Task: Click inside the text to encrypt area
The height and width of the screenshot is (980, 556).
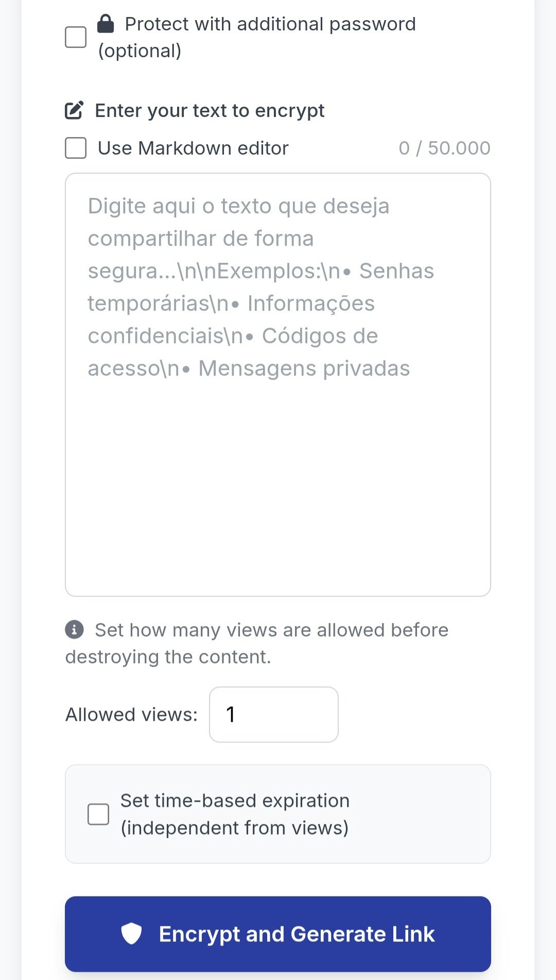Action: 278,385
